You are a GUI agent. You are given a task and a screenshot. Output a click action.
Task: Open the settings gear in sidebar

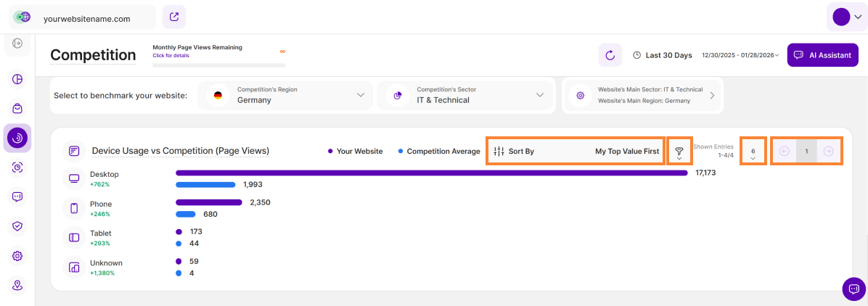[x=17, y=256]
